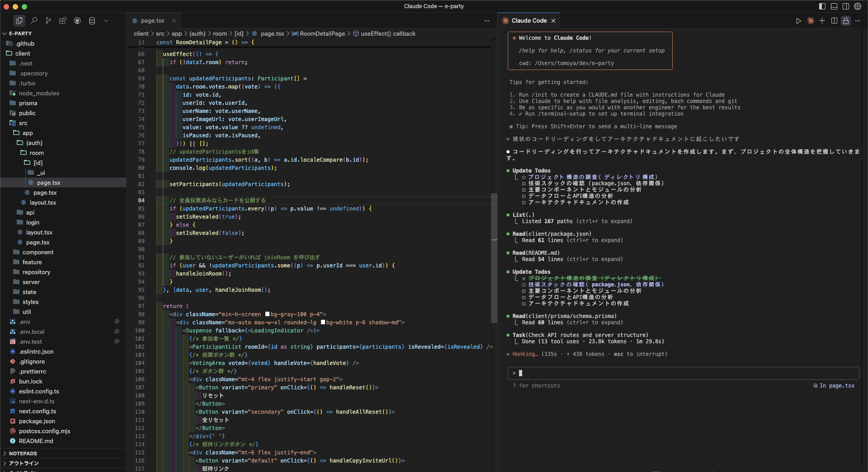Image resolution: width=868 pixels, height=472 pixels.
Task: Expand the component folder
Action: click(38, 252)
